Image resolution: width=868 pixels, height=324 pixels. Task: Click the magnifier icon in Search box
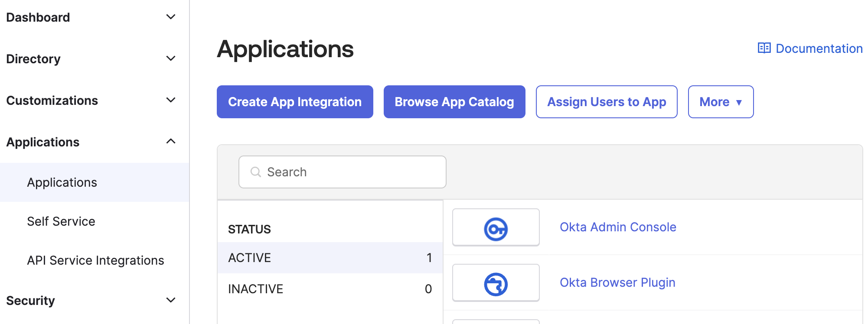point(256,172)
